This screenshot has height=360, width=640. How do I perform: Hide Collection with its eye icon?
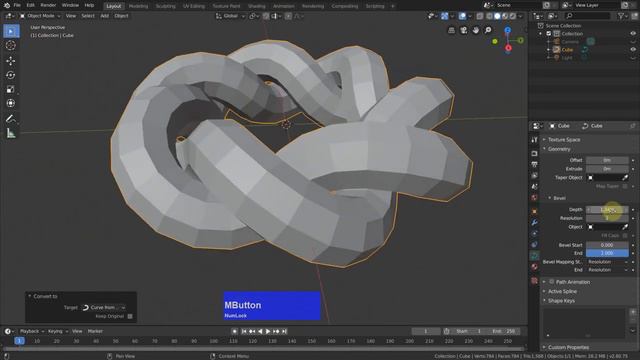(x=633, y=34)
